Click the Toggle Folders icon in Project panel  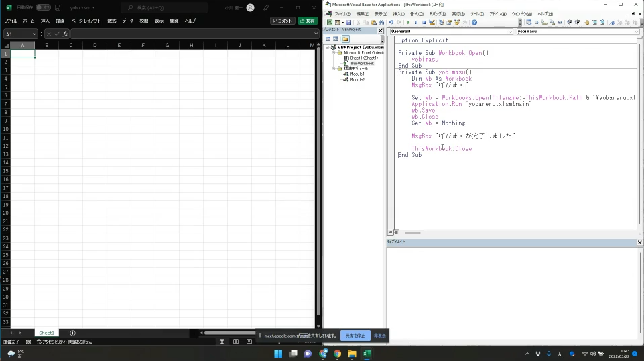coord(345,39)
